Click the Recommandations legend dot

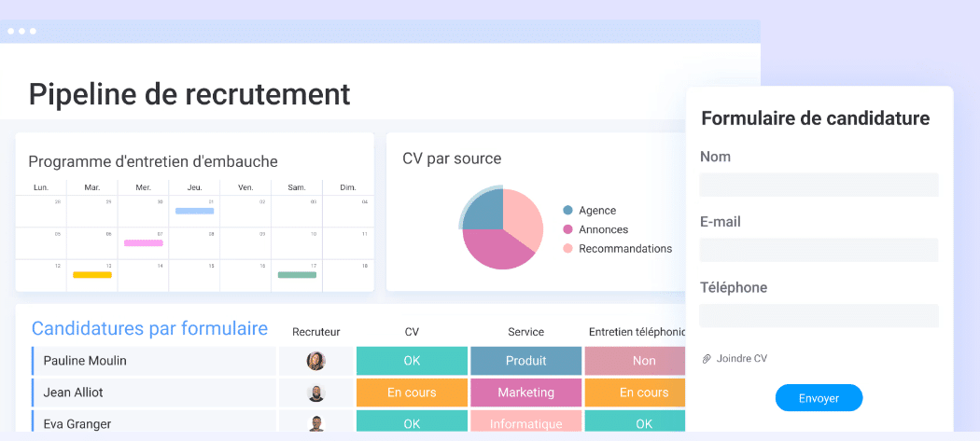[x=567, y=249]
